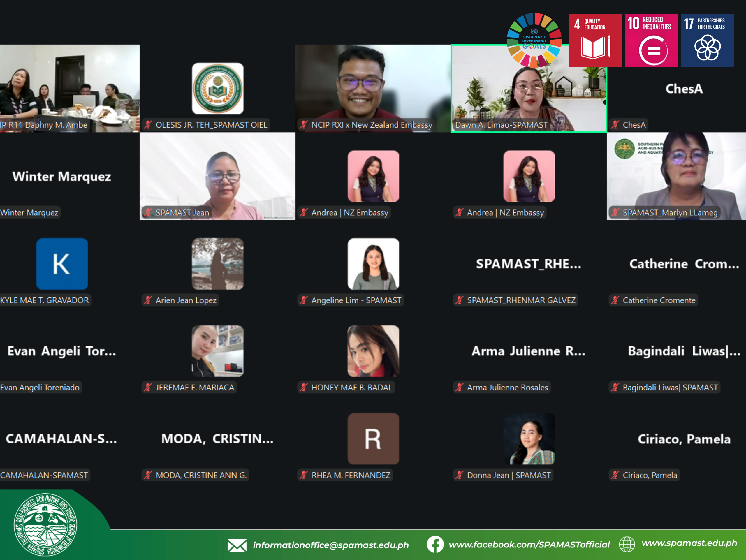
Task: Click the Quality Education SDG 4 icon
Action: (x=595, y=40)
